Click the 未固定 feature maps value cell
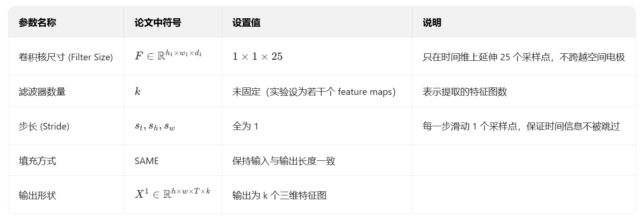Viewport: 644px width, 223px height. pyautogui.click(x=314, y=92)
